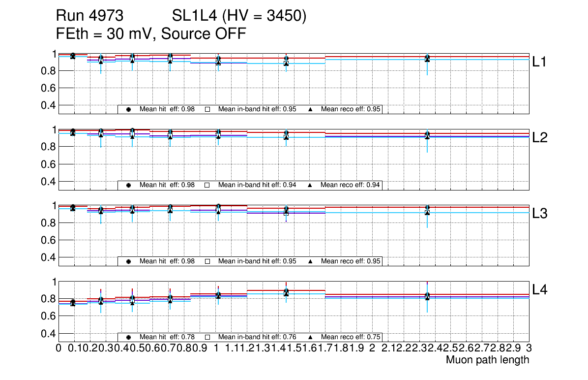This screenshot has width=588, height=380.
Task: Click the open square marker in L1 legend
Action: pyautogui.click(x=207, y=109)
